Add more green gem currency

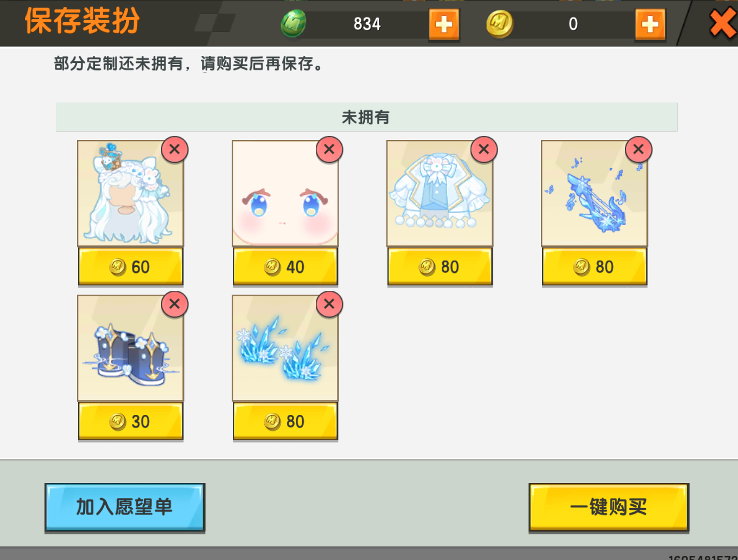pyautogui.click(x=444, y=24)
